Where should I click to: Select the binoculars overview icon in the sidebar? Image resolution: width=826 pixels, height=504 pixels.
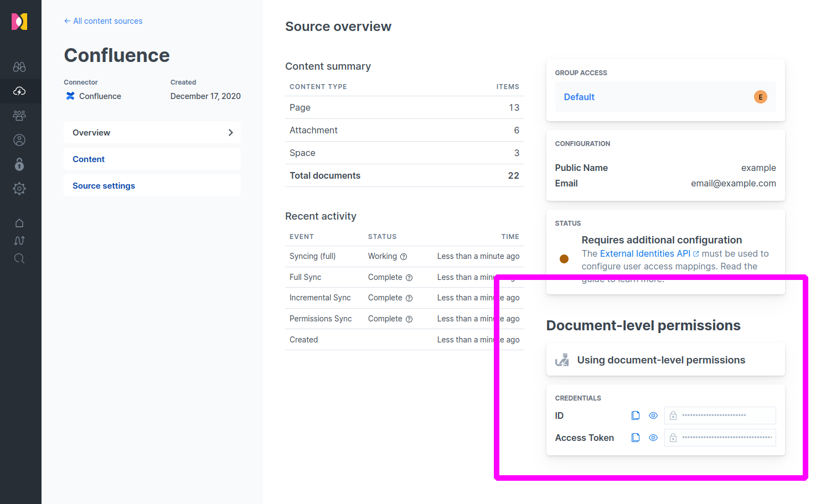(20, 66)
